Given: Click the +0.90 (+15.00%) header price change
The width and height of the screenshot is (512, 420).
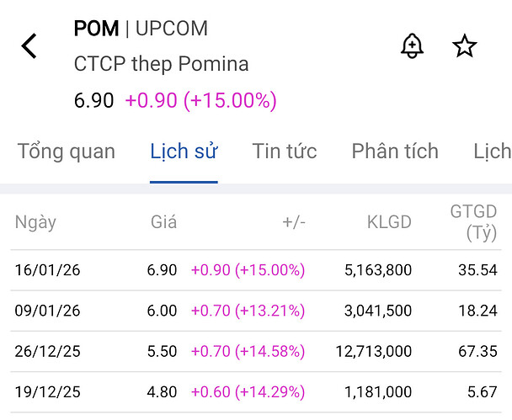Looking at the screenshot, I should (x=200, y=101).
